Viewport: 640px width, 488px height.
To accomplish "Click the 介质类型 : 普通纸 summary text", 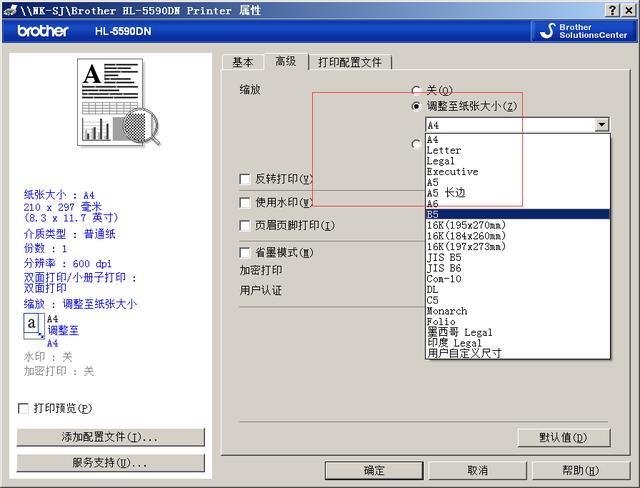I will coord(70,234).
